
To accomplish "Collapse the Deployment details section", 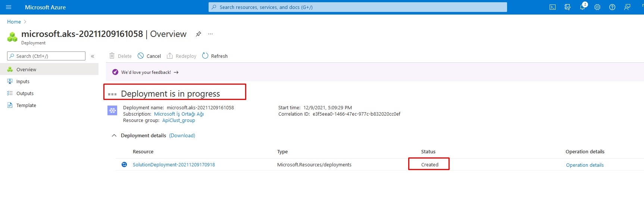I will (x=114, y=135).
